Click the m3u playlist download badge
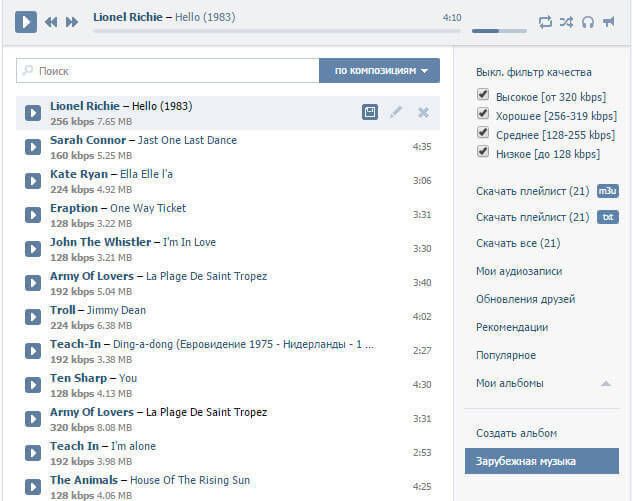633x501 pixels. tap(608, 191)
